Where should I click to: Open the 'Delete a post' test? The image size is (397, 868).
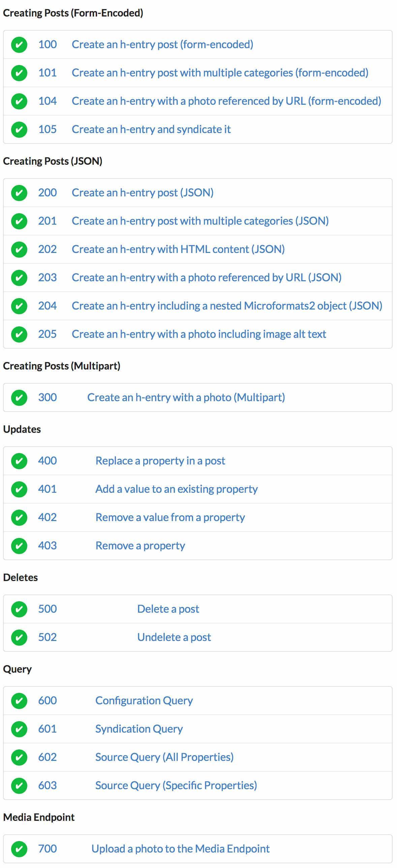coord(168,609)
